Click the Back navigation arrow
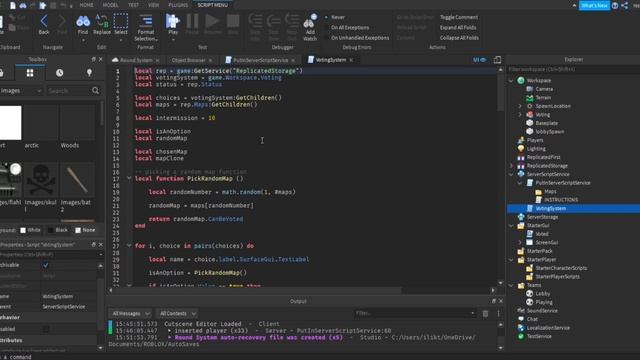 [x=44, y=24]
